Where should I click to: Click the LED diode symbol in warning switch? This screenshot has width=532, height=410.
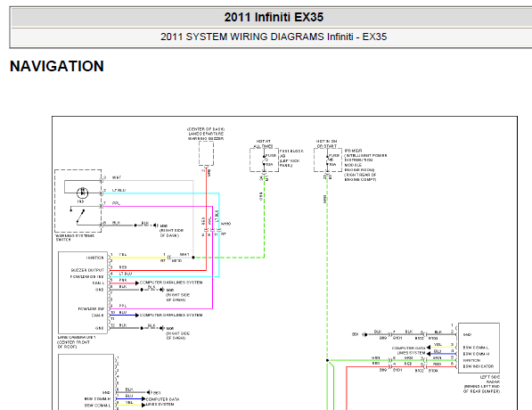click(82, 193)
